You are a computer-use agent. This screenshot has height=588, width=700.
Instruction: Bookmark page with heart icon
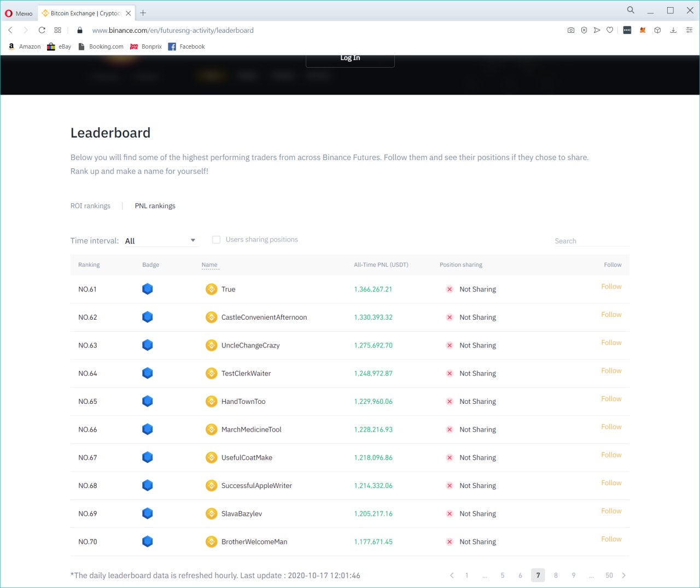(x=610, y=30)
